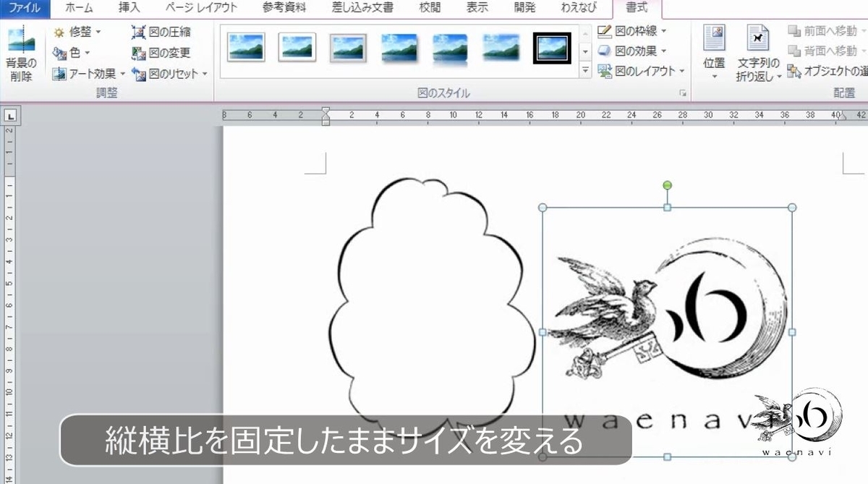The width and height of the screenshot is (868, 484).
Task: Switch to the 参考資料 tab
Action: pyautogui.click(x=284, y=9)
